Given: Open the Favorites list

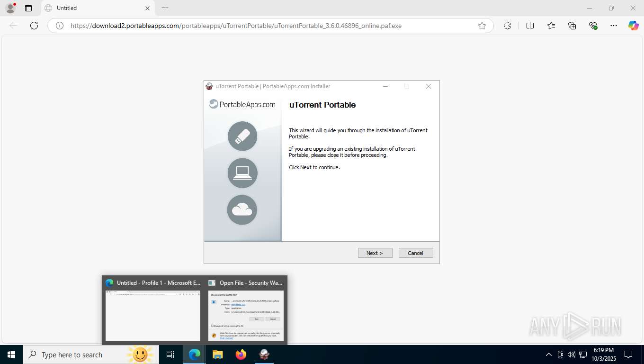Looking at the screenshot, I should (551, 26).
